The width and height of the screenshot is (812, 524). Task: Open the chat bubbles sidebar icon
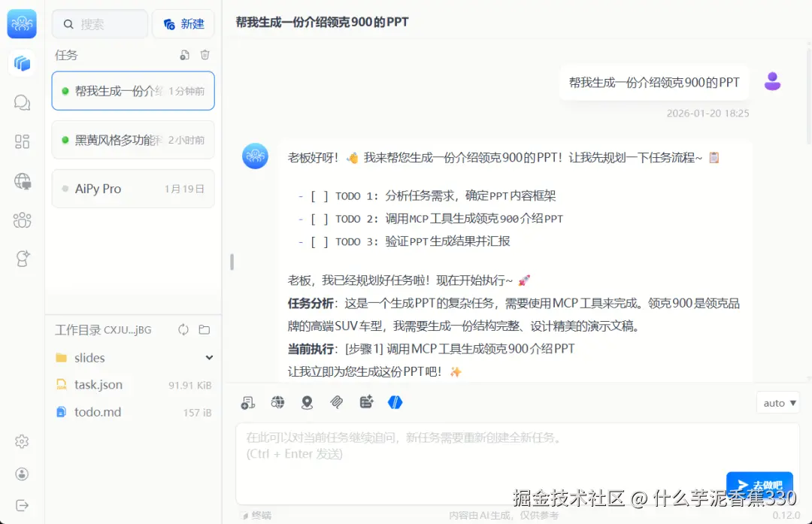[x=22, y=102]
